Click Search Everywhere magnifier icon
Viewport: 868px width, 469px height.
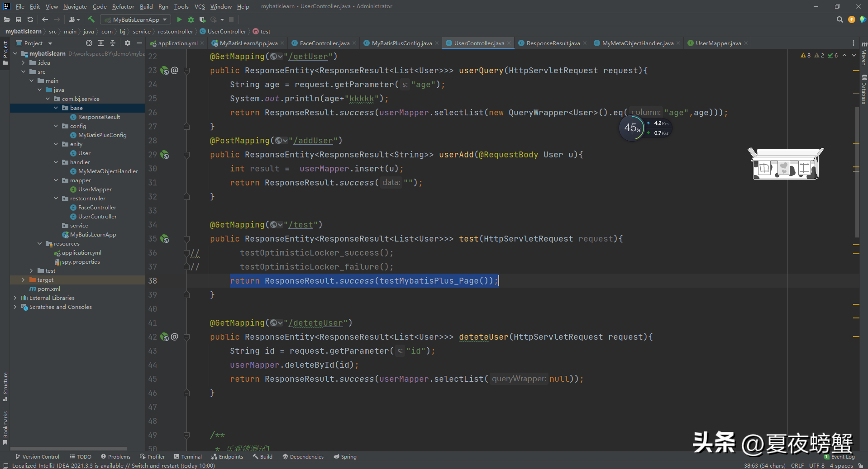839,19
